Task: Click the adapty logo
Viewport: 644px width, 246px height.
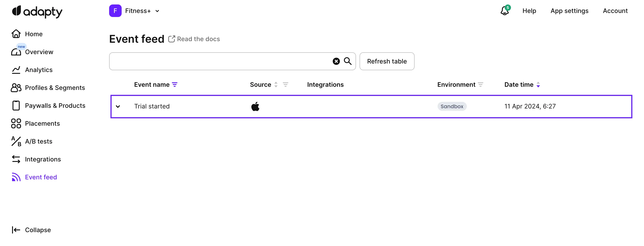Action: pos(37,11)
